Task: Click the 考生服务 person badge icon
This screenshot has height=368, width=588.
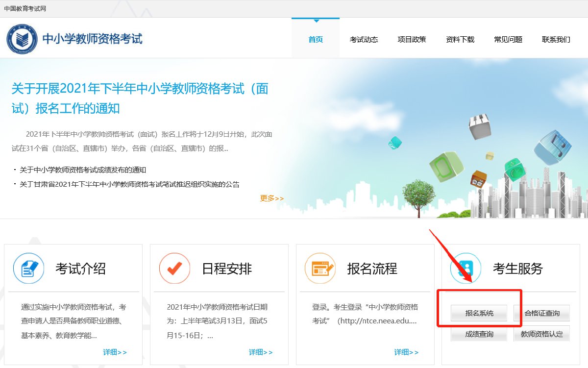Action: (x=465, y=268)
